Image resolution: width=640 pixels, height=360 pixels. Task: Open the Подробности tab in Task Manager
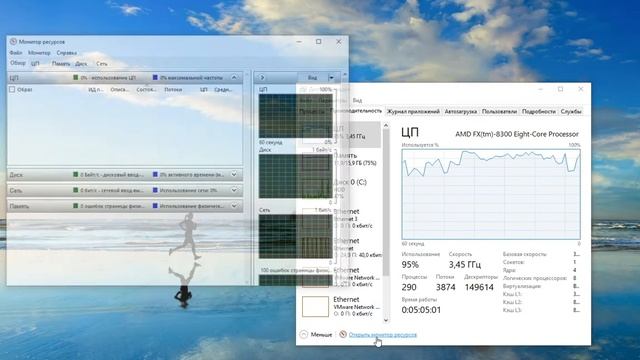539,111
